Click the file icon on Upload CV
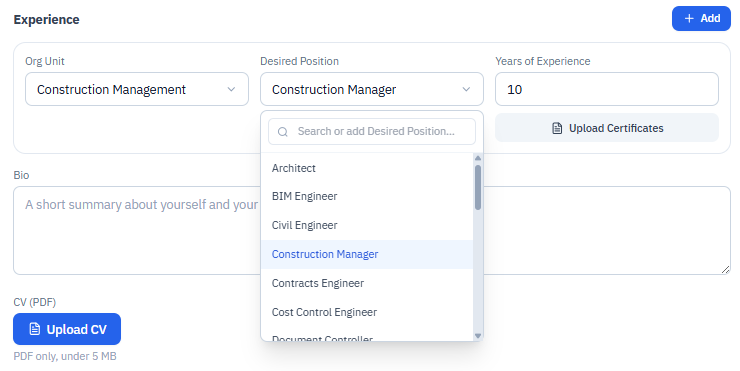 pos(34,329)
